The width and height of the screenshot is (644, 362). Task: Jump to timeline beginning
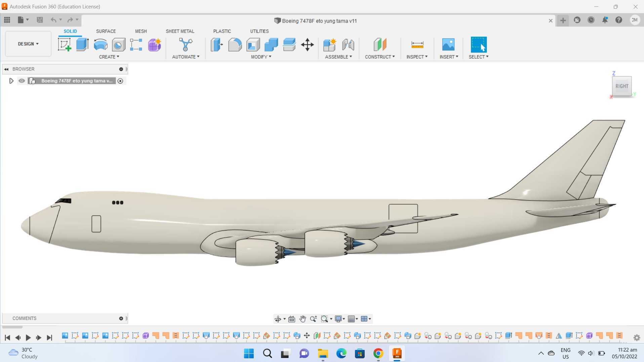[7, 337]
